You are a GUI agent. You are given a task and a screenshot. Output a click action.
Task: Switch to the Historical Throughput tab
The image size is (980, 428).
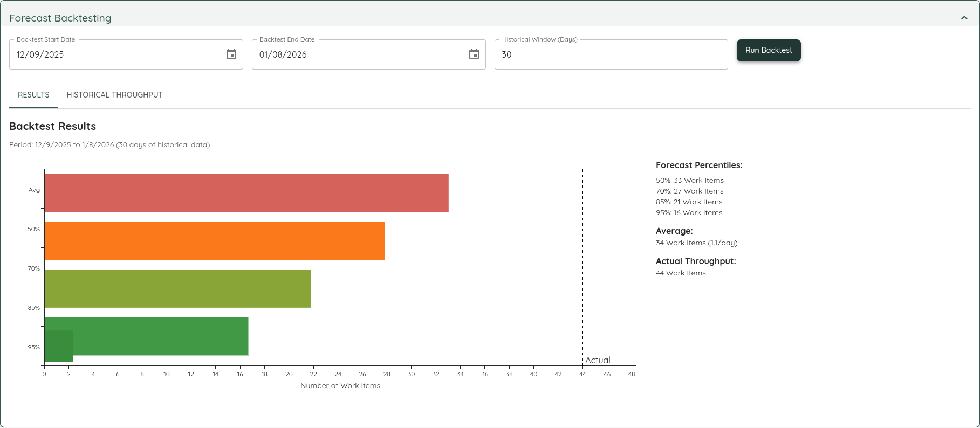(114, 95)
